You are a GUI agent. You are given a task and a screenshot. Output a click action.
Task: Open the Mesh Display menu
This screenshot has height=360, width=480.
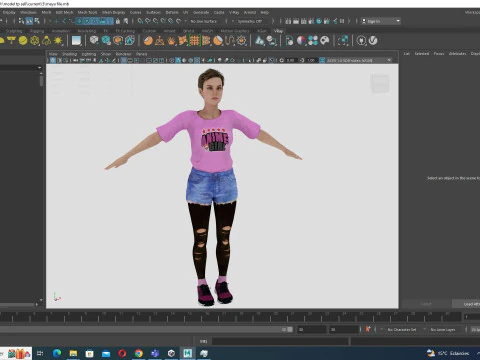[113, 12]
